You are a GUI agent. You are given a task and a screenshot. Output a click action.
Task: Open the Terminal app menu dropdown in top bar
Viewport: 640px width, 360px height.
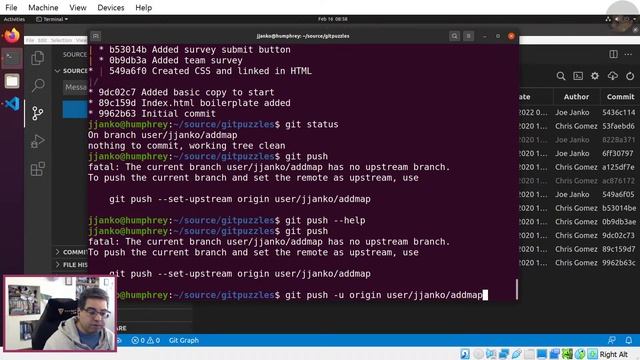click(52, 19)
